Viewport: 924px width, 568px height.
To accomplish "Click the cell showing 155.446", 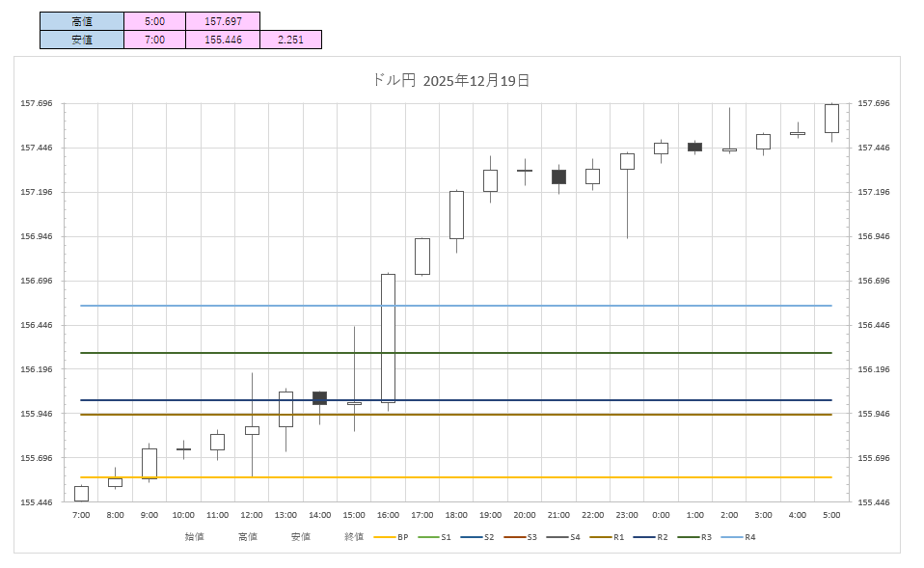I will coord(223,40).
